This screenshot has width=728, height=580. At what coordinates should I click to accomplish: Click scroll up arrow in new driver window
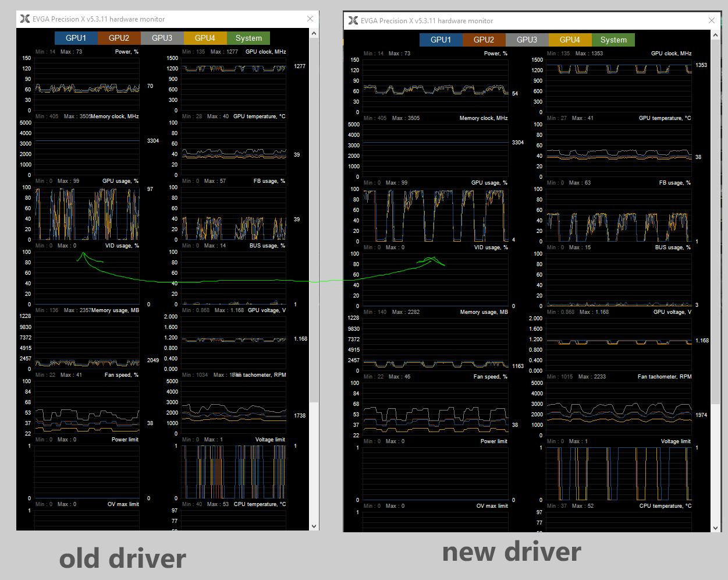(716, 35)
